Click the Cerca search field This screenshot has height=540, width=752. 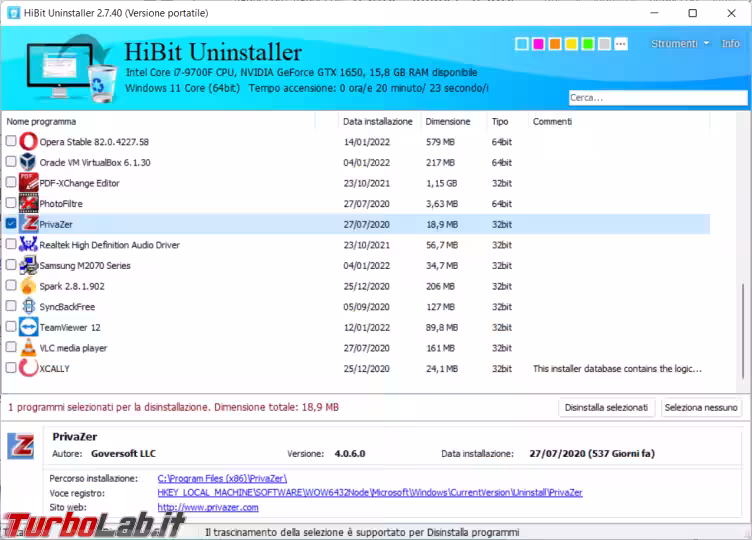[x=658, y=97]
